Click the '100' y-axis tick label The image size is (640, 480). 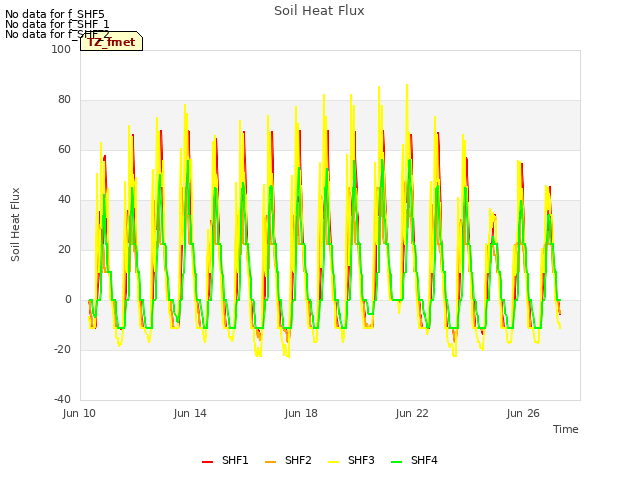(61, 49)
